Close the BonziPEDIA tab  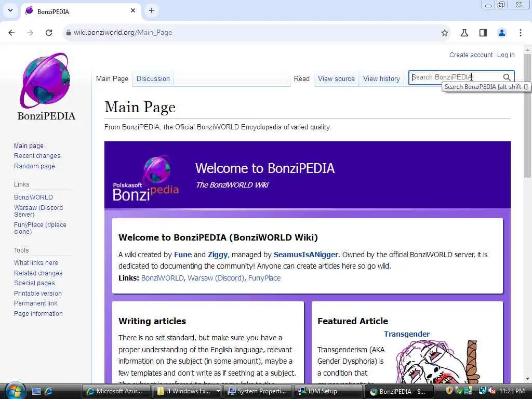(x=133, y=10)
